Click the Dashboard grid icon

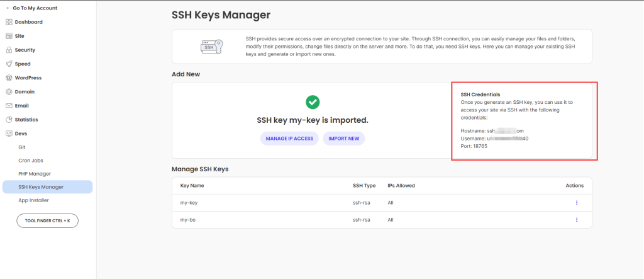[9, 22]
